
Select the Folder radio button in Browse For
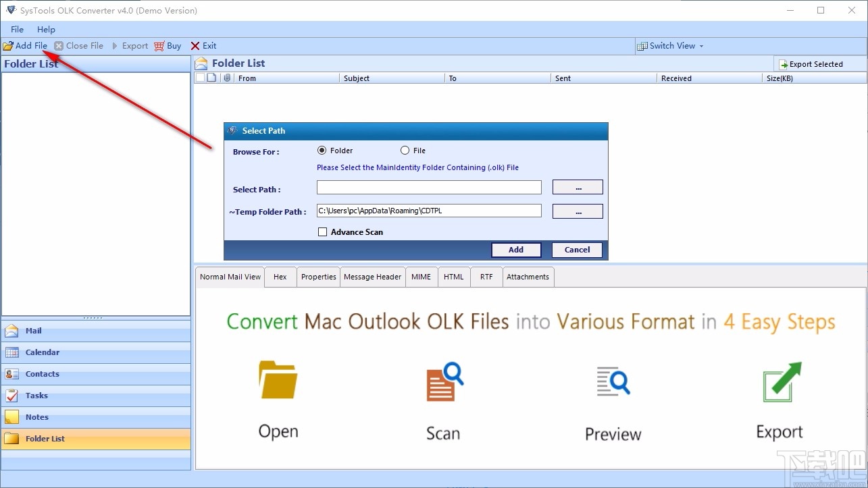(322, 150)
